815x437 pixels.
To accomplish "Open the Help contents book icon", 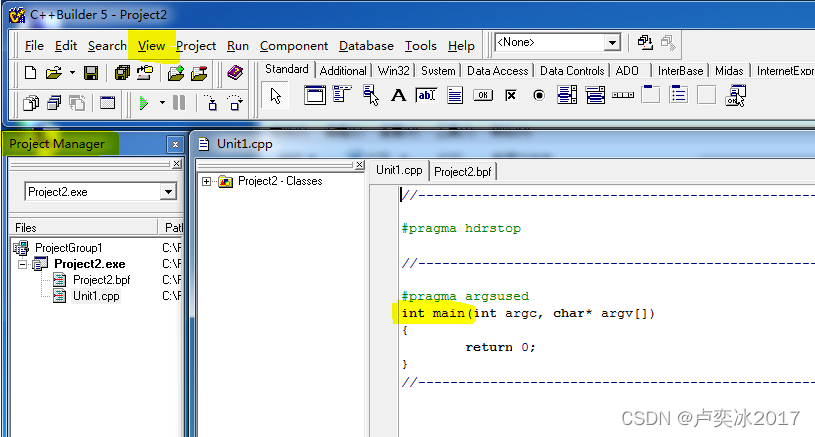I will [x=235, y=73].
